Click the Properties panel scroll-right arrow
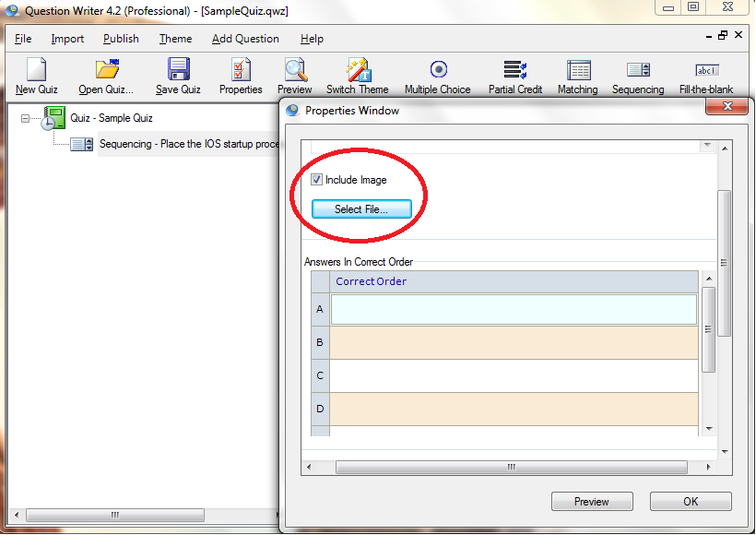Viewport: 756px width, 535px height. point(708,467)
